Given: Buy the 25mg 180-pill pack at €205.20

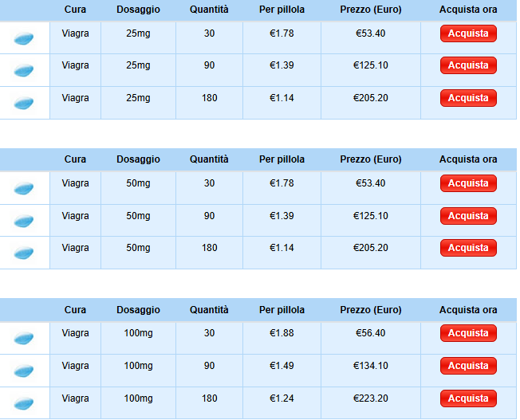Looking at the screenshot, I should pyautogui.click(x=468, y=98).
